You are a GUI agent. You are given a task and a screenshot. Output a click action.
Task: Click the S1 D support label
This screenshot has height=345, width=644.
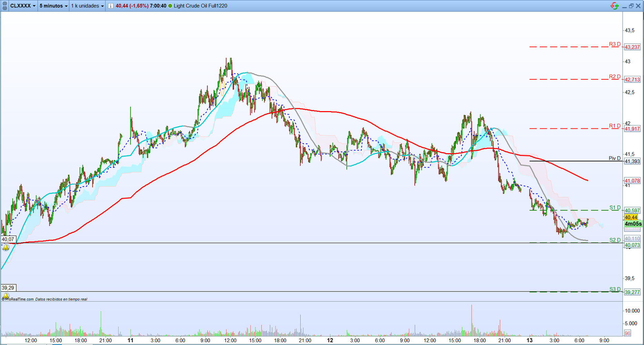point(615,208)
